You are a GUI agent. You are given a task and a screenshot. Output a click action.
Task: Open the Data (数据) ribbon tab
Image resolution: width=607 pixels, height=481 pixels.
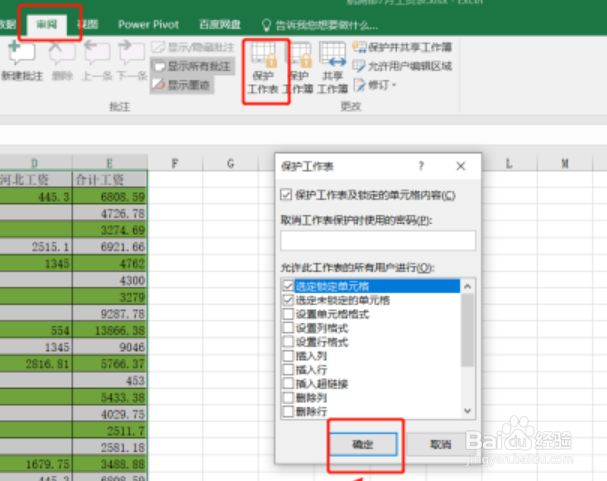click(x=8, y=24)
